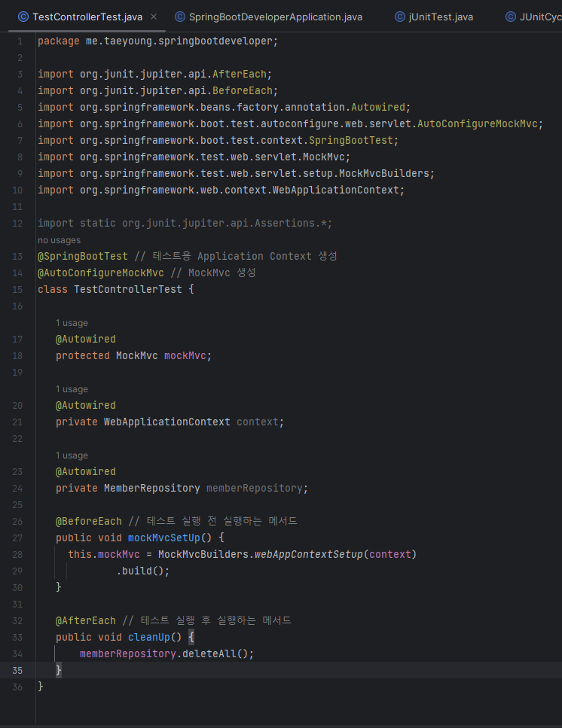Click the class icon on SpringBootDeveloperApplication.java tab

tap(180, 17)
